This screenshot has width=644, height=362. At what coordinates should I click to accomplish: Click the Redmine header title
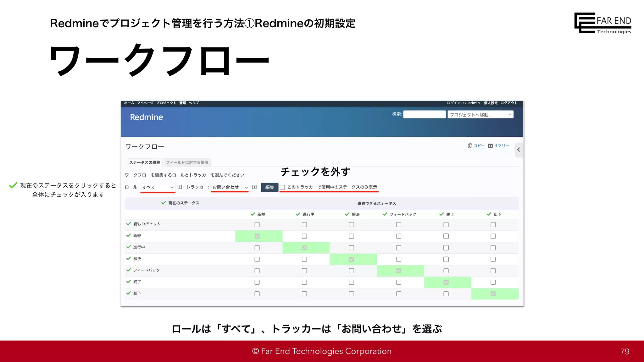147,117
